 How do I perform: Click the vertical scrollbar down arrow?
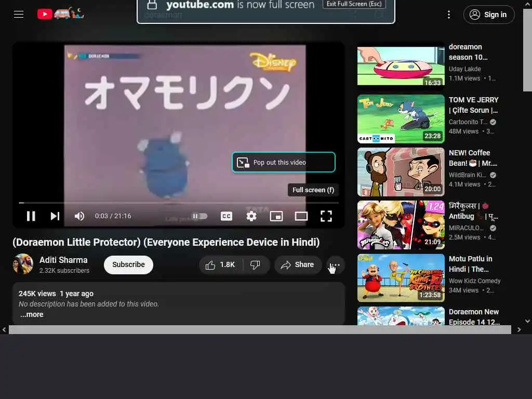527,321
